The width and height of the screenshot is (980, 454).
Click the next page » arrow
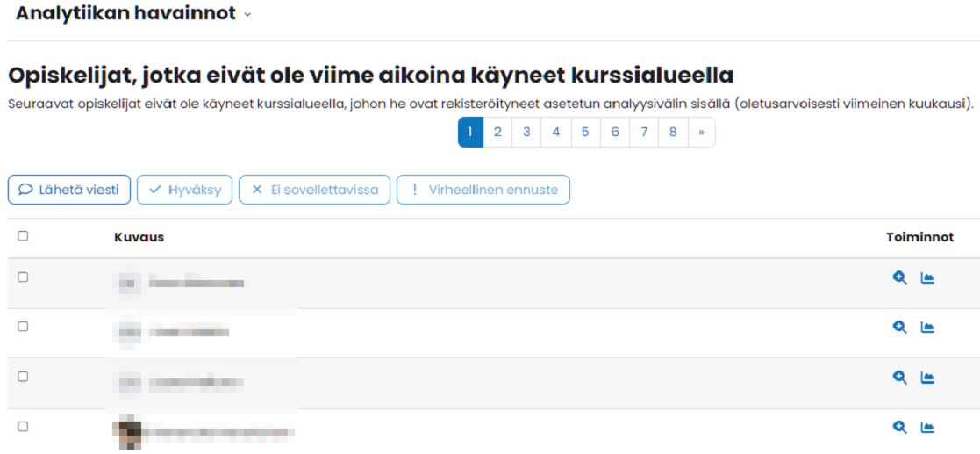(x=702, y=133)
